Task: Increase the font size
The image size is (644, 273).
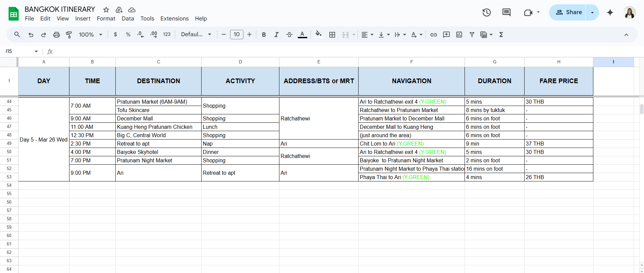Action: point(249,35)
